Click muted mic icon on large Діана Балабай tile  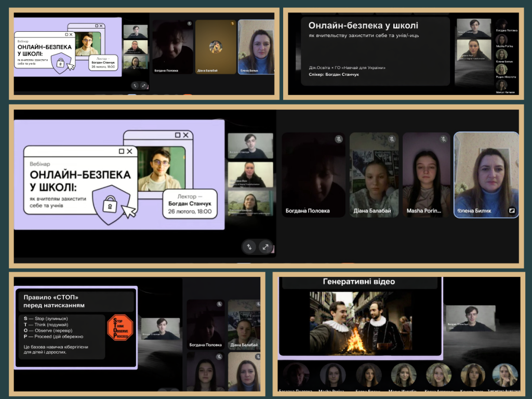(x=391, y=139)
